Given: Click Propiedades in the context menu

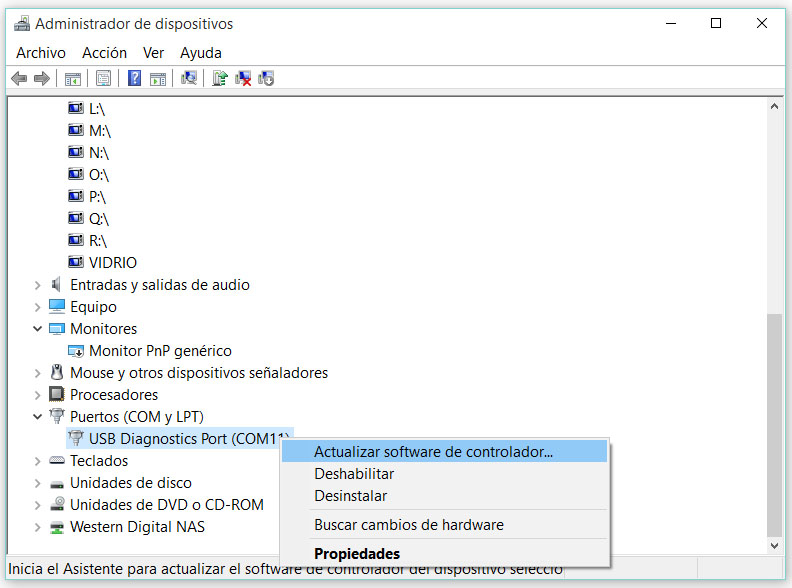Looking at the screenshot, I should [357, 553].
